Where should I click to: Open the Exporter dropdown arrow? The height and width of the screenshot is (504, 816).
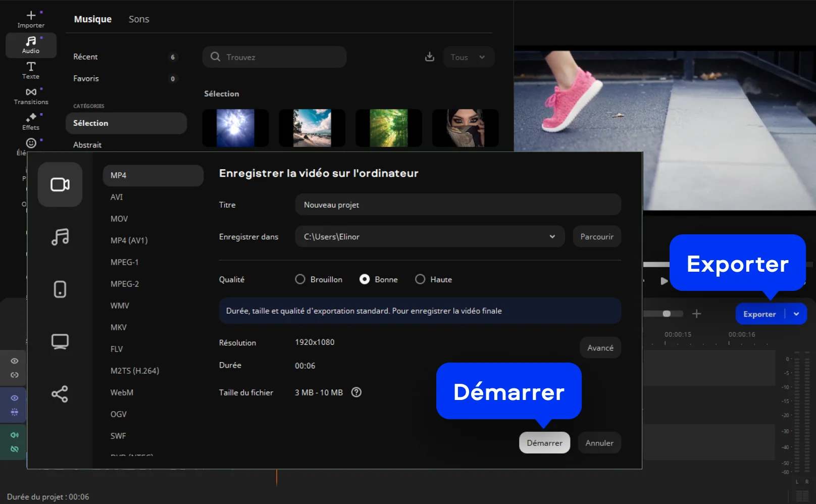pyautogui.click(x=796, y=314)
